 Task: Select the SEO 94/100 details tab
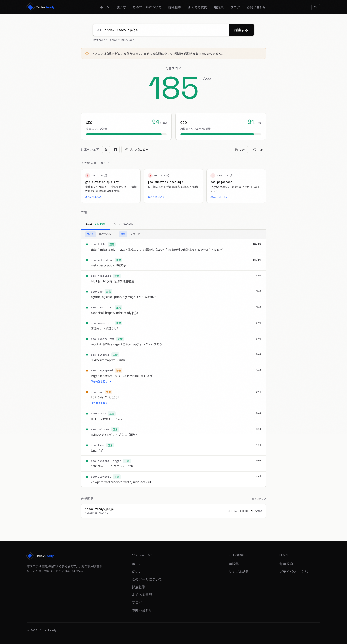click(x=95, y=224)
